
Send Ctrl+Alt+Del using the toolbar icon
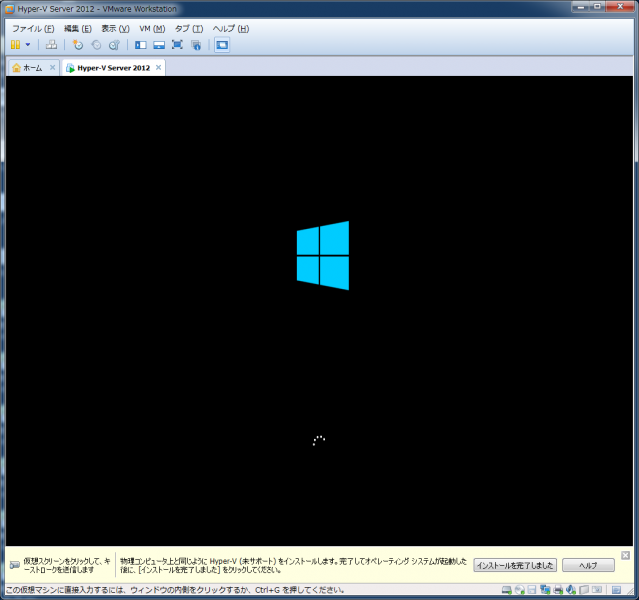[51, 44]
